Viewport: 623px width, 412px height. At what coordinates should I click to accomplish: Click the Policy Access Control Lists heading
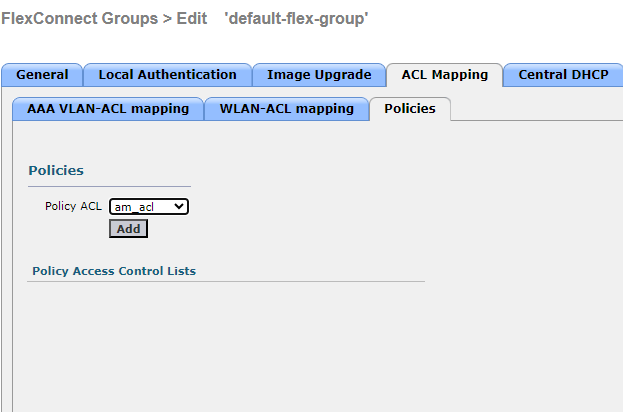coord(114,271)
